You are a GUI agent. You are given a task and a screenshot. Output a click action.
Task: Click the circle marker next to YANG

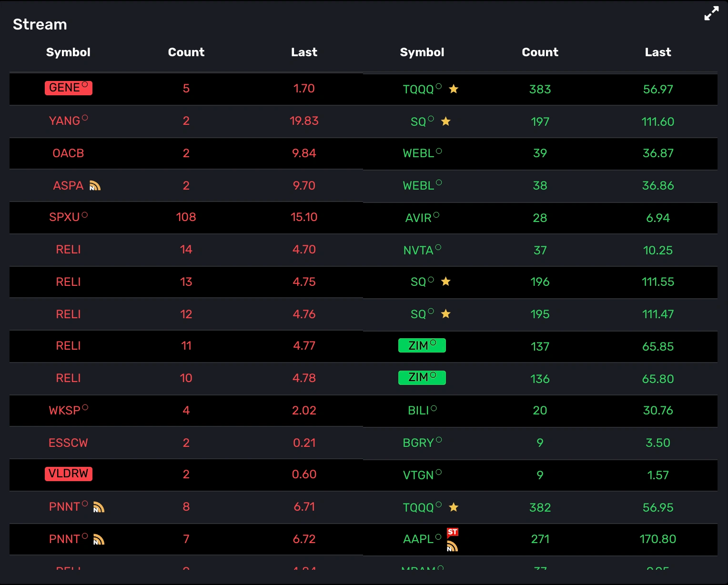coord(85,118)
